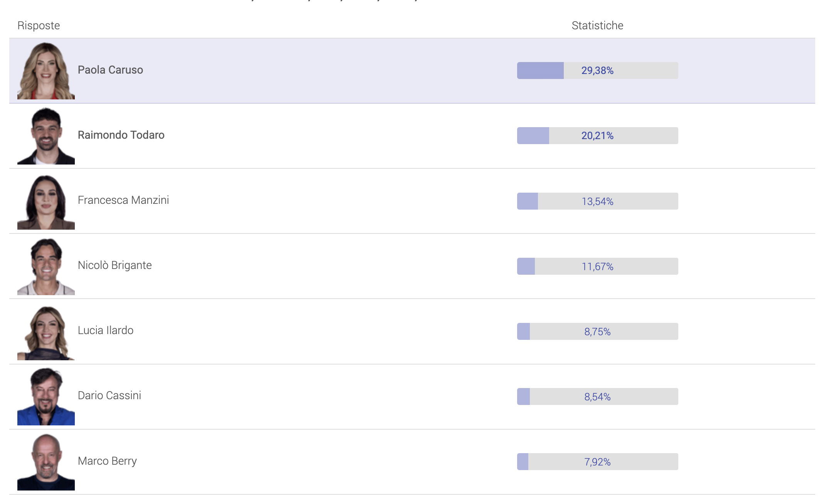Click the Statistiche column header

click(597, 25)
